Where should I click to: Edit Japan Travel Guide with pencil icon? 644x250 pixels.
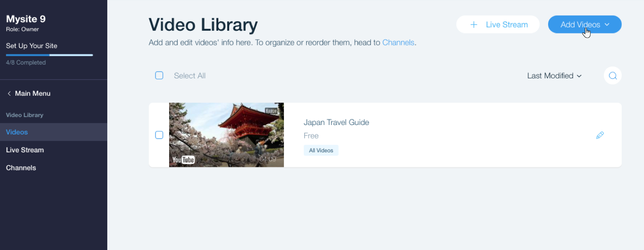[x=600, y=135]
